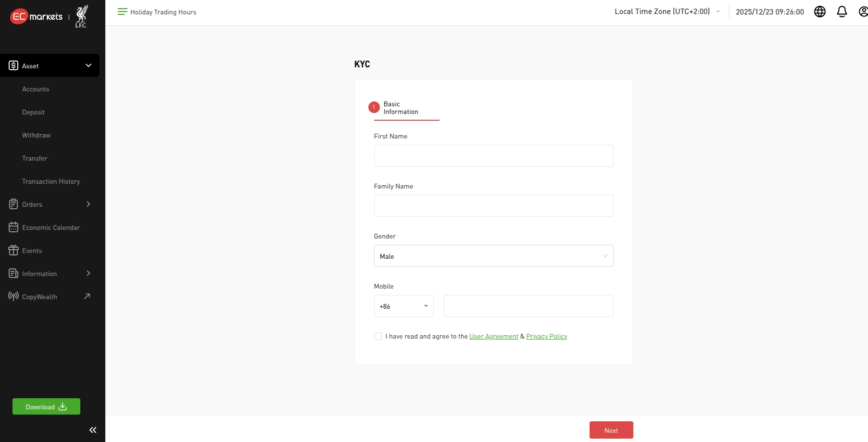Open the user profile icon
The height and width of the screenshot is (442, 868).
pos(863,12)
